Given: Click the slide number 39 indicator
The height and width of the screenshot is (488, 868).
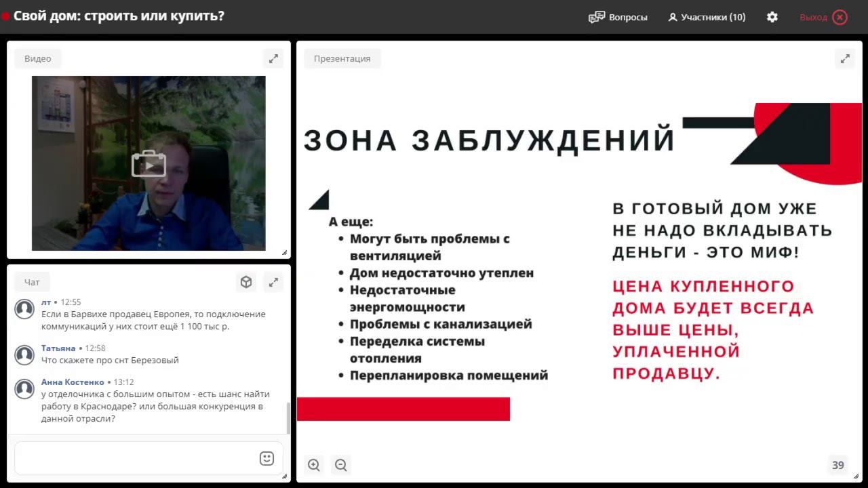Looking at the screenshot, I should pyautogui.click(x=838, y=465).
